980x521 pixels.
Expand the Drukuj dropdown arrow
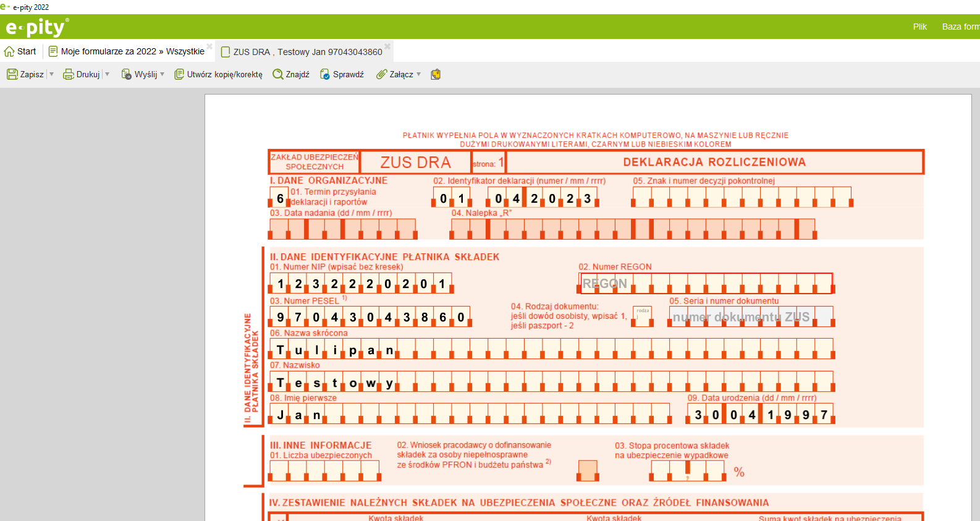coord(108,74)
